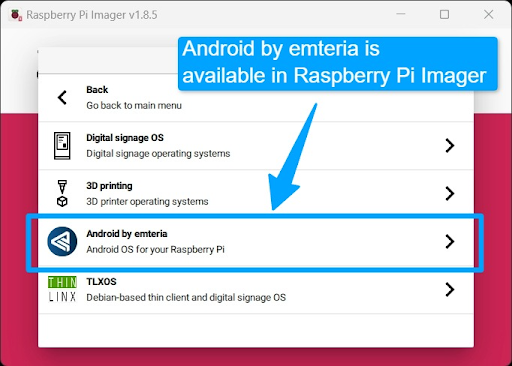512x366 pixels.
Task: Click the back arrow icon
Action: click(62, 98)
